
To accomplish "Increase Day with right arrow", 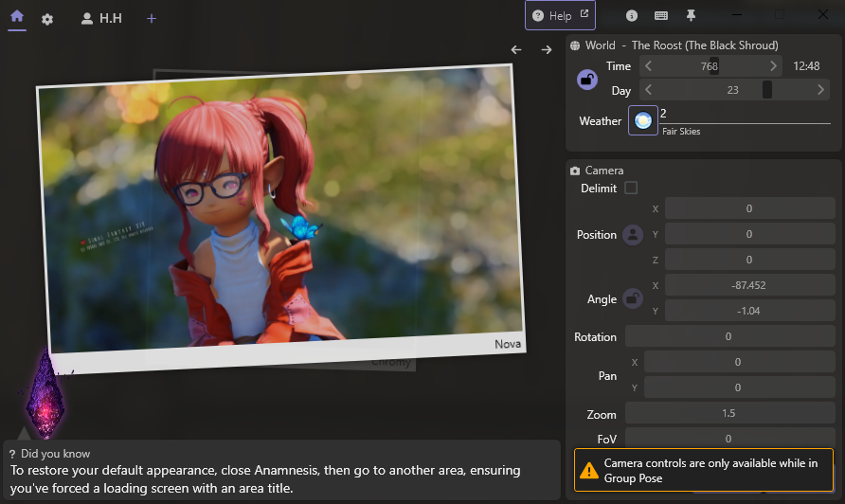I will point(820,89).
